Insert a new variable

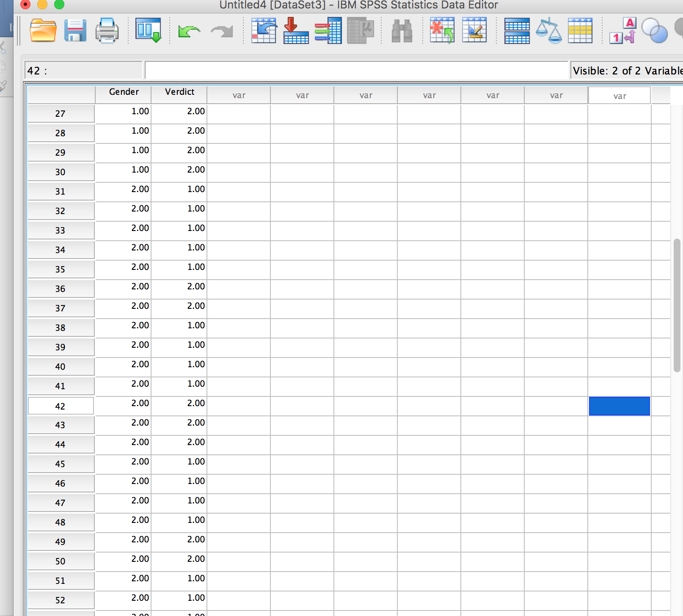474,31
